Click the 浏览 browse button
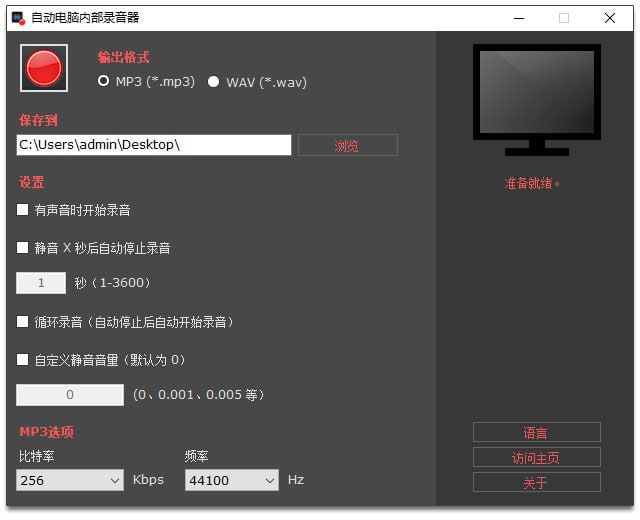The image size is (640, 520). tap(347, 146)
